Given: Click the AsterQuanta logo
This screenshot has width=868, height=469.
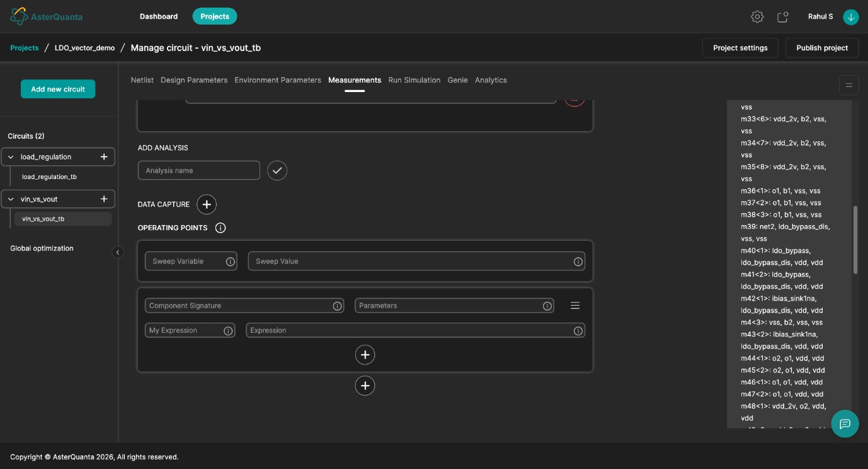Looking at the screenshot, I should click(x=47, y=16).
